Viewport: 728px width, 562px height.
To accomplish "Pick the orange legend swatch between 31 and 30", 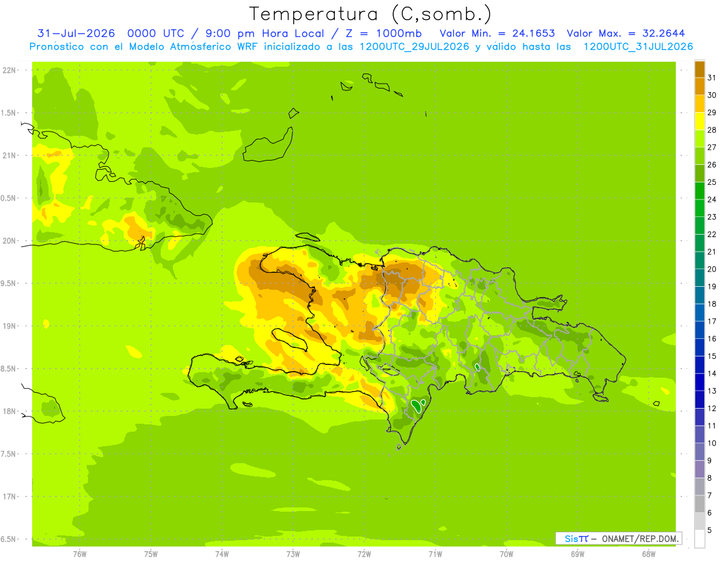I will point(699,86).
